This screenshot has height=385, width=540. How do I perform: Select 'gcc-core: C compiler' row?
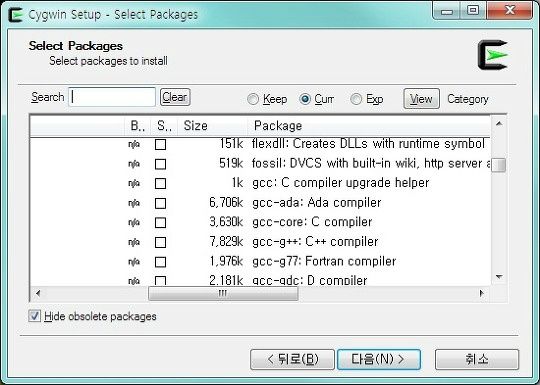[312, 222]
